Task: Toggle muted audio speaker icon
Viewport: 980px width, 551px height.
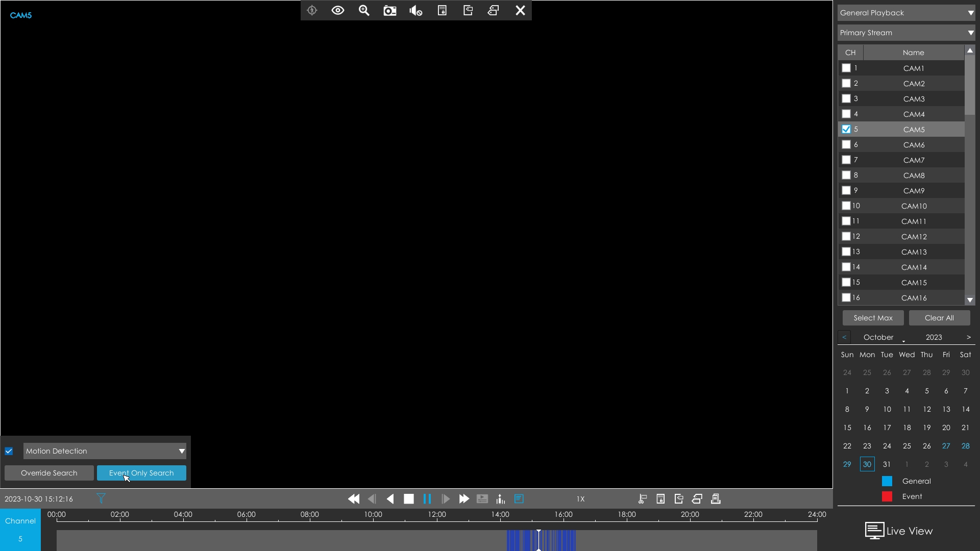Action: (416, 11)
